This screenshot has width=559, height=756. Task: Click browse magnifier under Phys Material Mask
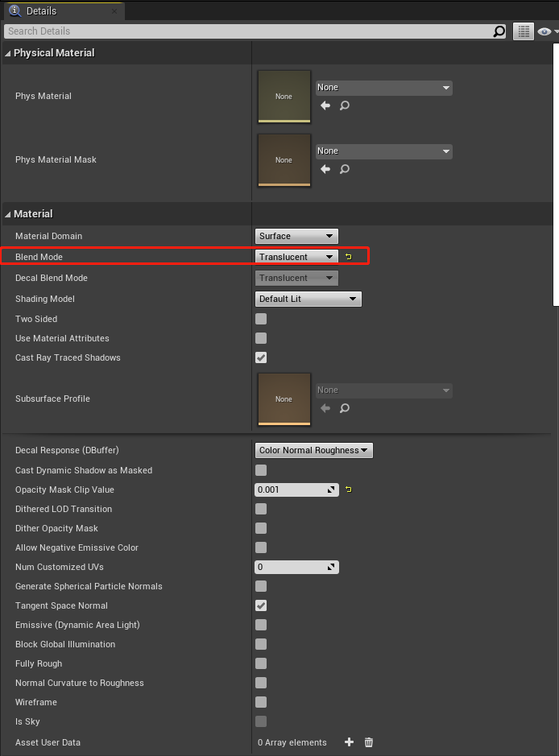pos(344,169)
